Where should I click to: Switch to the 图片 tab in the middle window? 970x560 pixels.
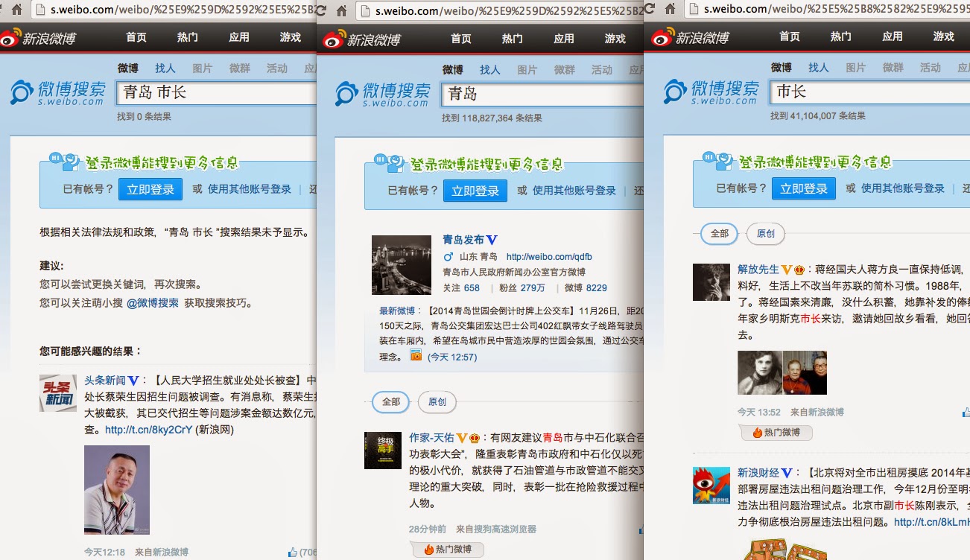527,70
